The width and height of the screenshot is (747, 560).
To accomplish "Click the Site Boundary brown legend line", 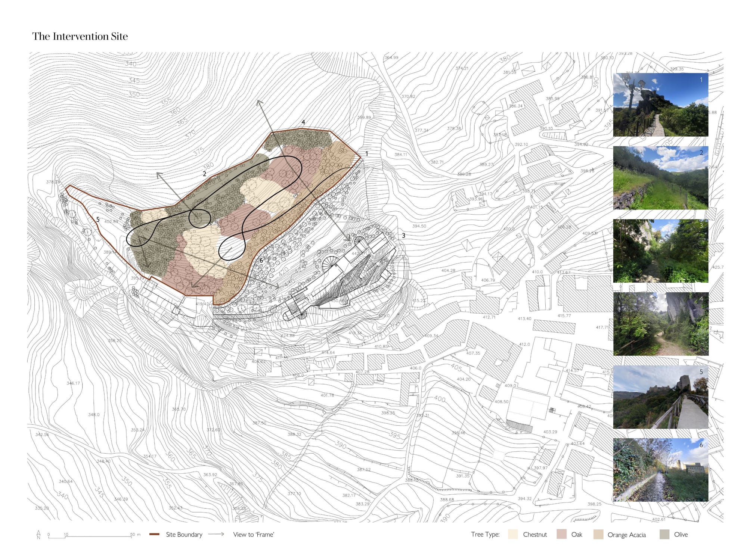I will click(154, 534).
